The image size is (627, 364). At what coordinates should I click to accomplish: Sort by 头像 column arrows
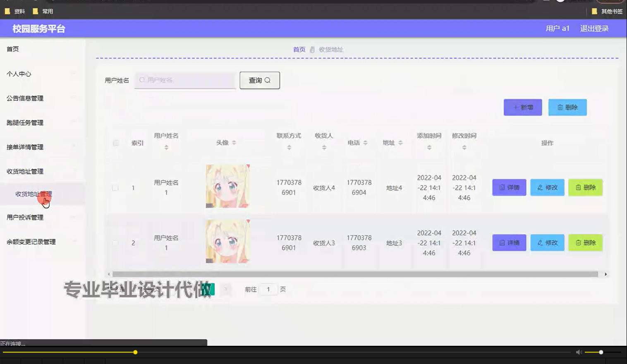234,143
